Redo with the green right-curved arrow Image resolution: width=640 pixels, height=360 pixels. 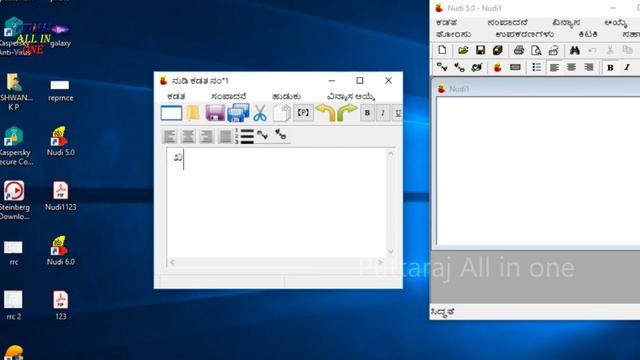347,113
